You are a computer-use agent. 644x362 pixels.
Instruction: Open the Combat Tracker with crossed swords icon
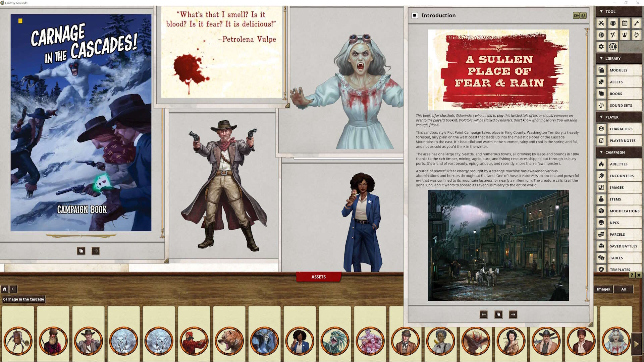click(x=601, y=23)
